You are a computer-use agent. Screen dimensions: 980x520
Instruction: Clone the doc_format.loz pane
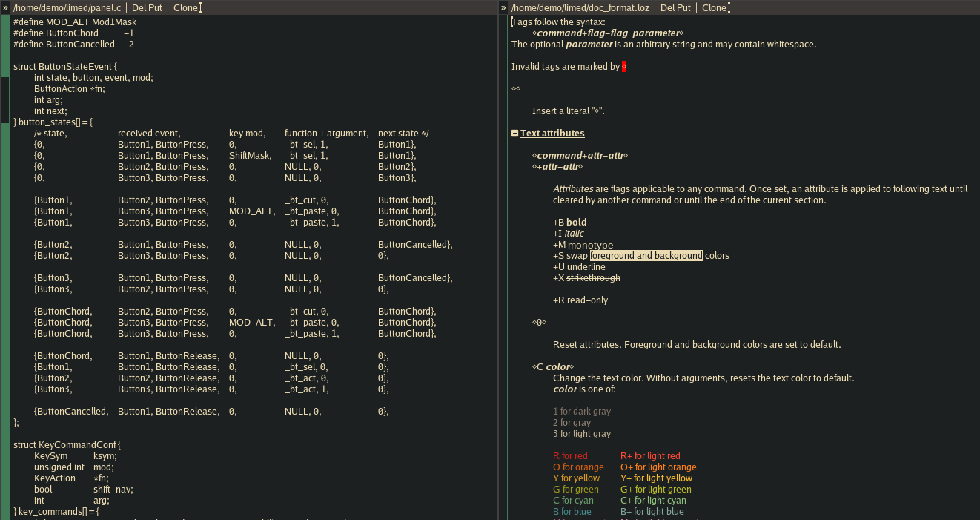pyautogui.click(x=714, y=7)
